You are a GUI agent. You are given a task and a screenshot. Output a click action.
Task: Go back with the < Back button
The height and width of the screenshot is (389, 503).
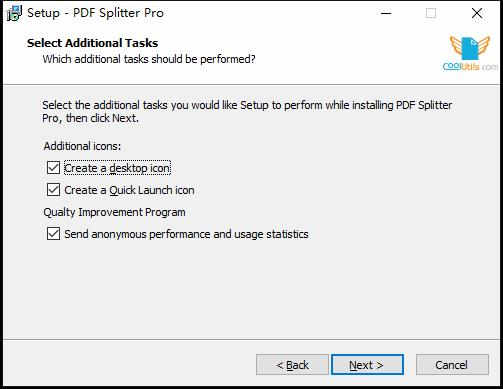click(292, 365)
